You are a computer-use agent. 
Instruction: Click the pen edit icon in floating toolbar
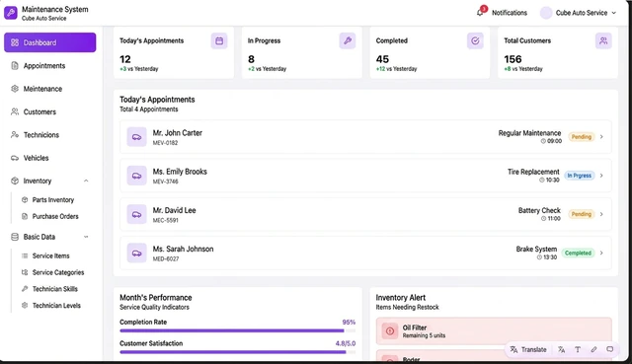(593, 349)
